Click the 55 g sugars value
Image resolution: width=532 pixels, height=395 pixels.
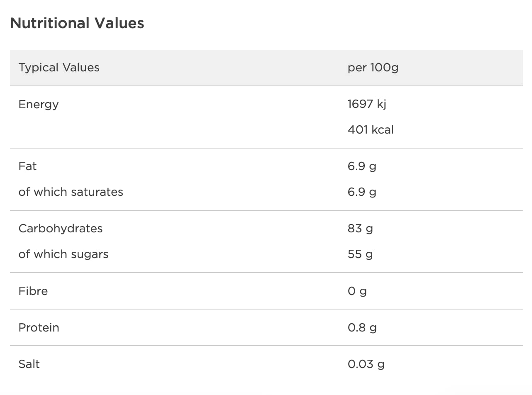pos(360,254)
